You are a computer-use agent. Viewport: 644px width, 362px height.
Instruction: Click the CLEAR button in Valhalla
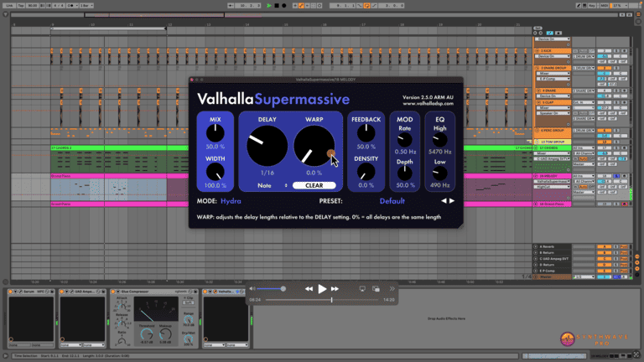pyautogui.click(x=314, y=185)
